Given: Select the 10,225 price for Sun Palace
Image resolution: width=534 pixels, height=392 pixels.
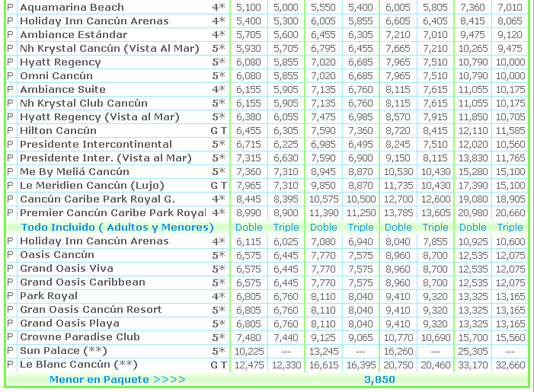Looking at the screenshot, I should [x=249, y=351].
